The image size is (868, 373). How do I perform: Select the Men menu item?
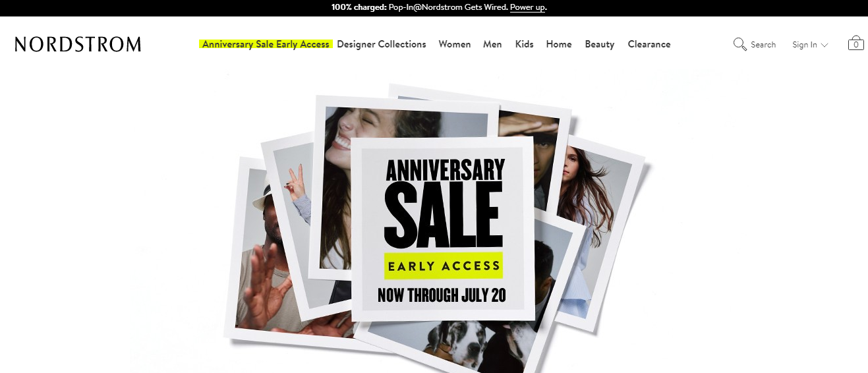[492, 44]
